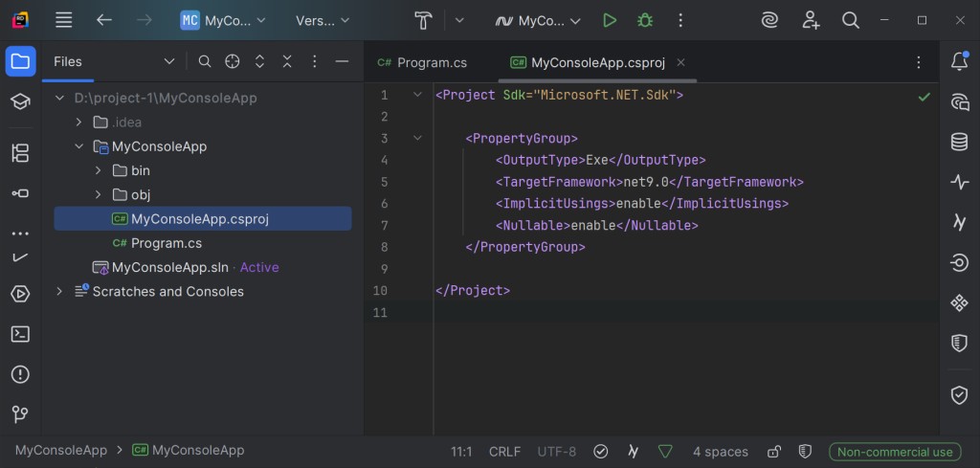Image resolution: width=980 pixels, height=468 pixels.
Task: Show the Notifications panel
Action: (959, 62)
